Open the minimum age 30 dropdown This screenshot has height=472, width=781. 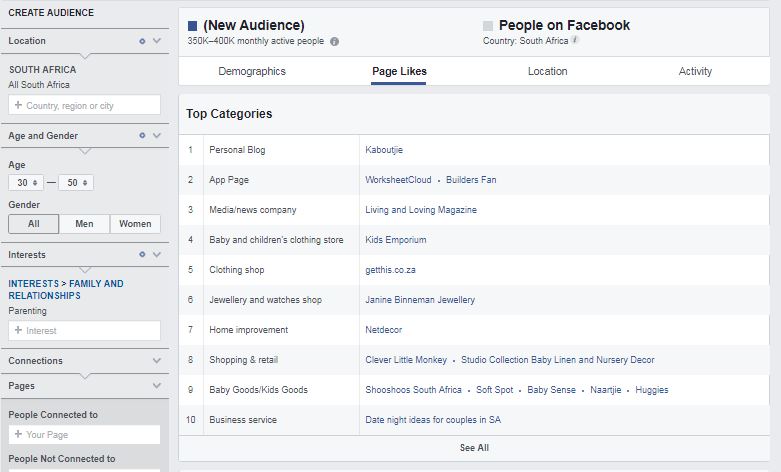coord(26,183)
